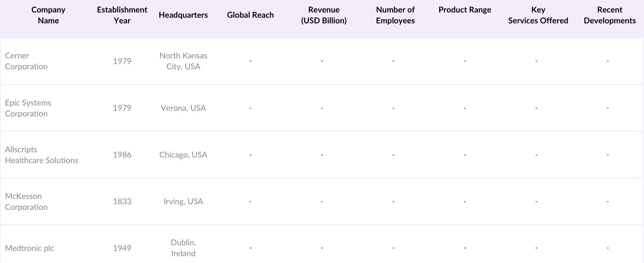Viewport: 644px width, 263px height.
Task: Select the Medtronic plc cell
Action: [x=29, y=248]
